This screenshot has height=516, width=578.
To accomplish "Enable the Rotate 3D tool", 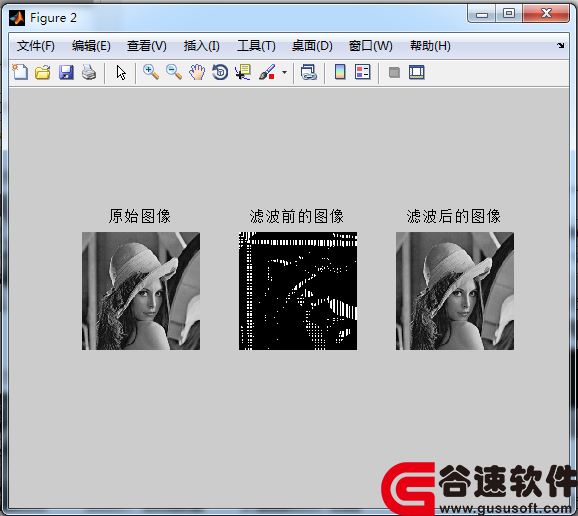I will (x=220, y=72).
